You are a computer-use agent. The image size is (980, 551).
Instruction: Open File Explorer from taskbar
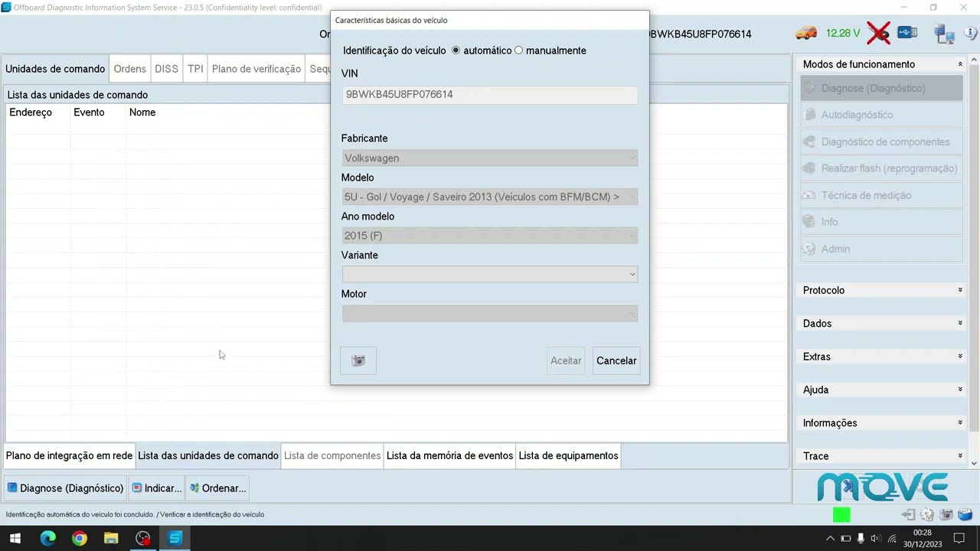111,539
